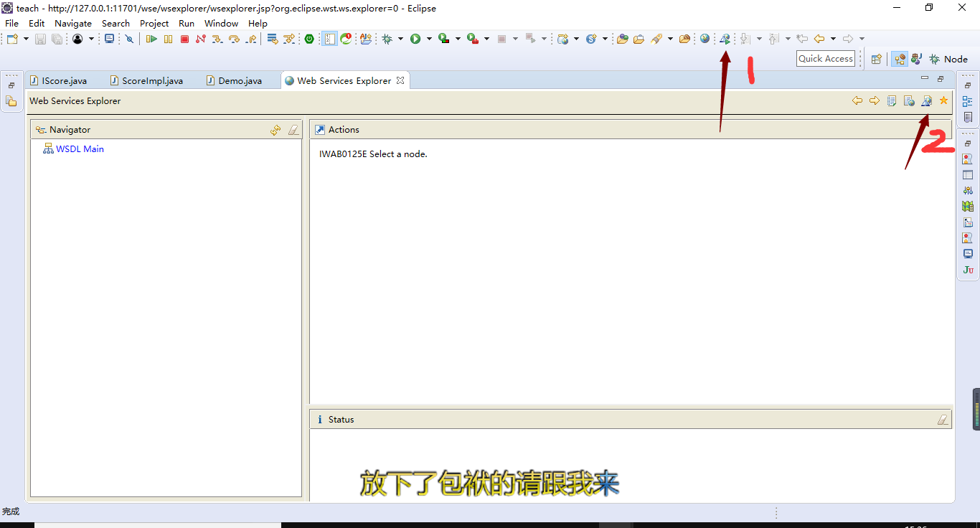Open the WSIL Page icon in explorer header
The width and height of the screenshot is (980, 528).
[909, 101]
